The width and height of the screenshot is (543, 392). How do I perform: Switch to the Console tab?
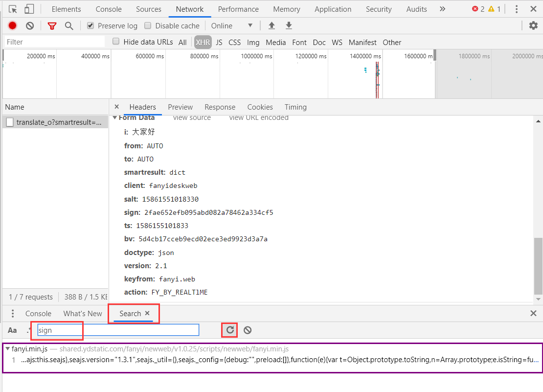[x=109, y=9]
